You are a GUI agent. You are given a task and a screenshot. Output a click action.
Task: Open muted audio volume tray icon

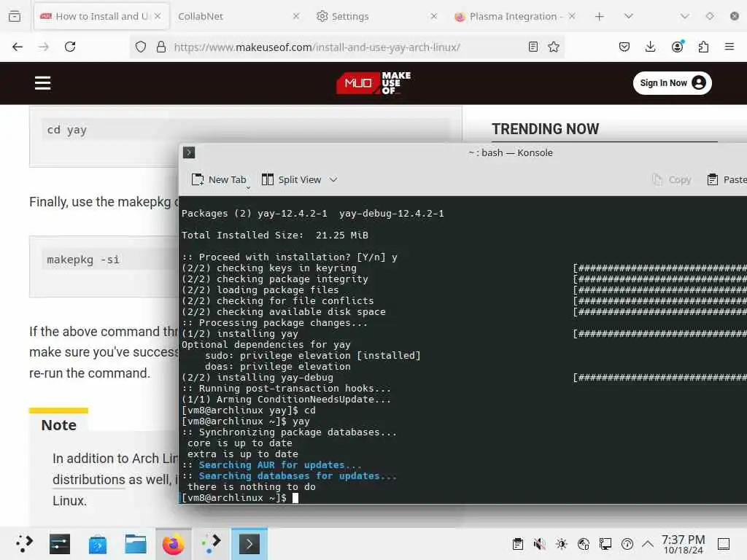[540, 544]
